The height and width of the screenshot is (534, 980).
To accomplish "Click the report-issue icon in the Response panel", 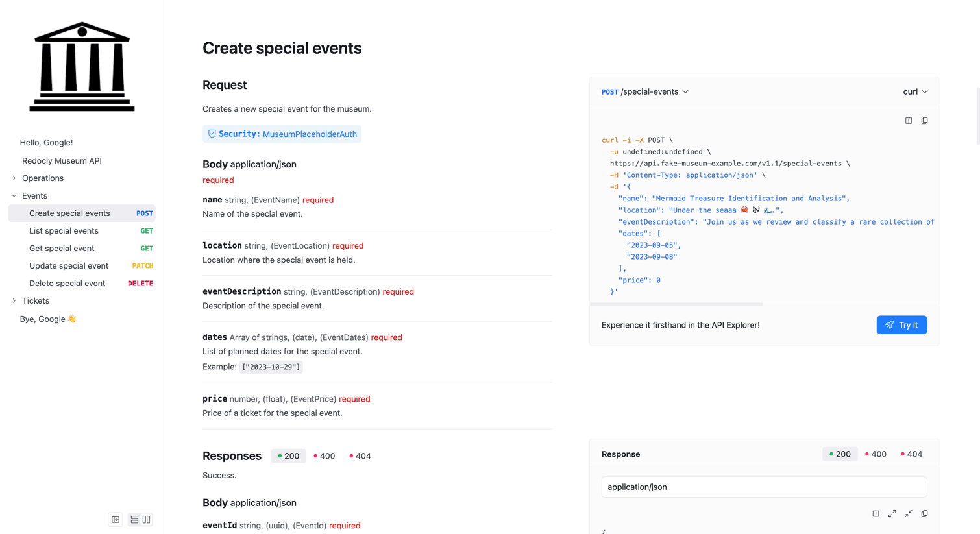I will click(876, 513).
